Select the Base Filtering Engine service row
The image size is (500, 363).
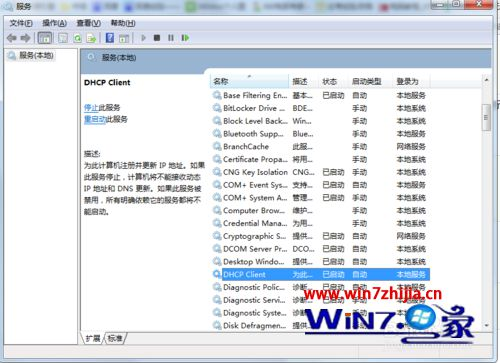pos(321,95)
